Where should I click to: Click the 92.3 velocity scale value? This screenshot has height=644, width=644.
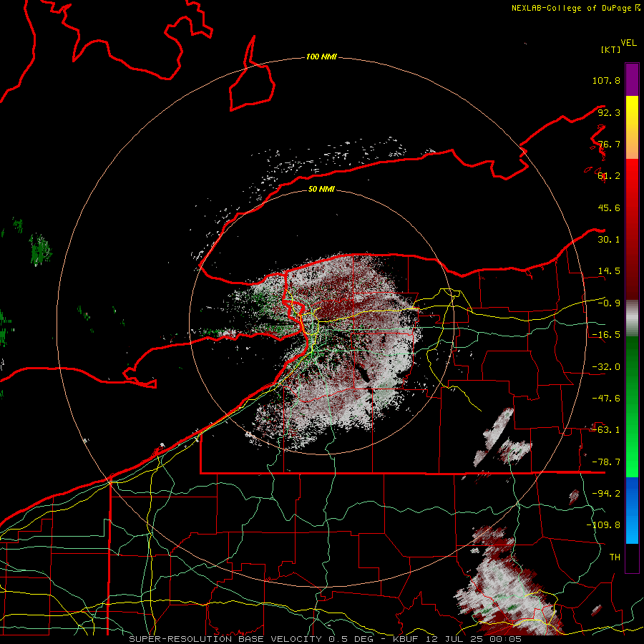click(609, 112)
